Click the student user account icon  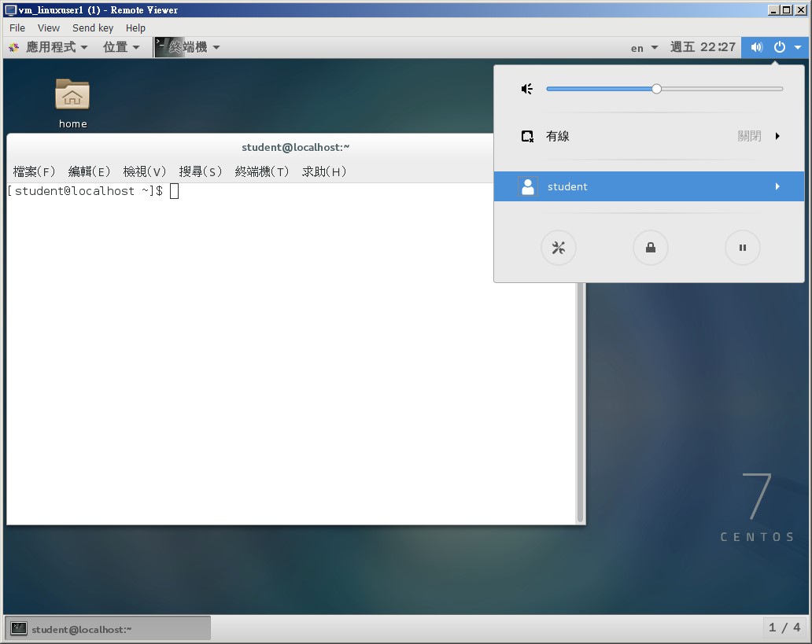point(527,186)
